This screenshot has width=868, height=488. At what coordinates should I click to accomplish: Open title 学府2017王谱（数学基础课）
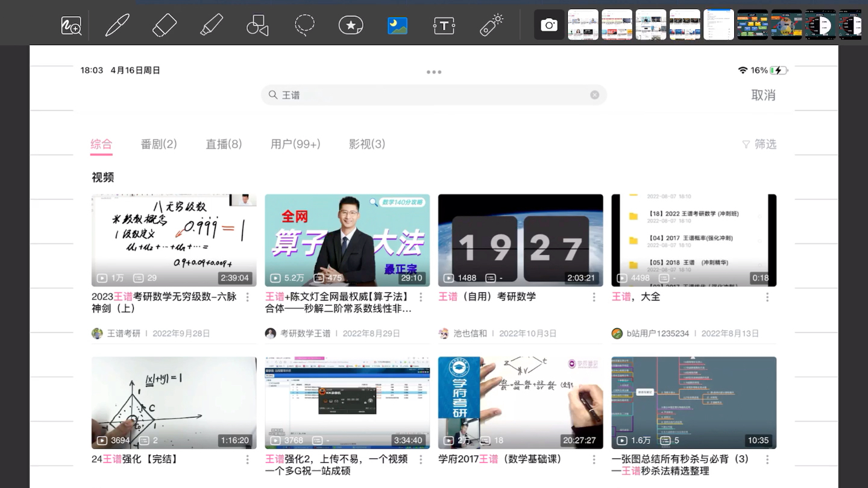pyautogui.click(x=503, y=459)
